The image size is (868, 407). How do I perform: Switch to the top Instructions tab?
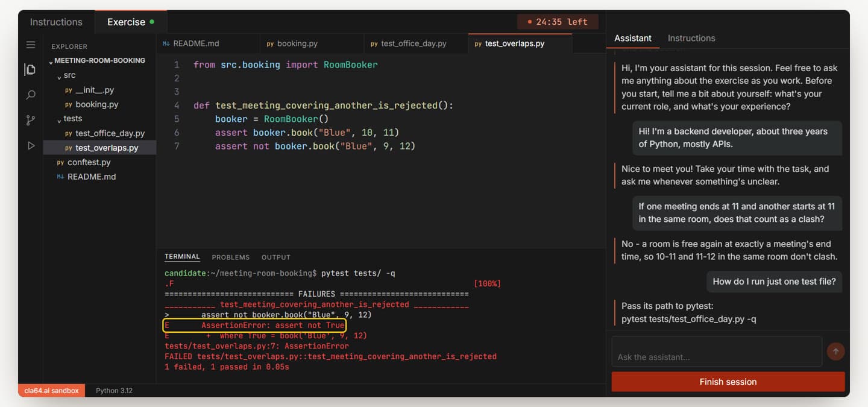[x=56, y=22]
